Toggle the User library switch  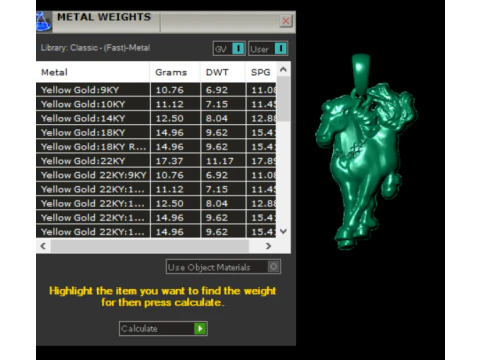[268, 49]
